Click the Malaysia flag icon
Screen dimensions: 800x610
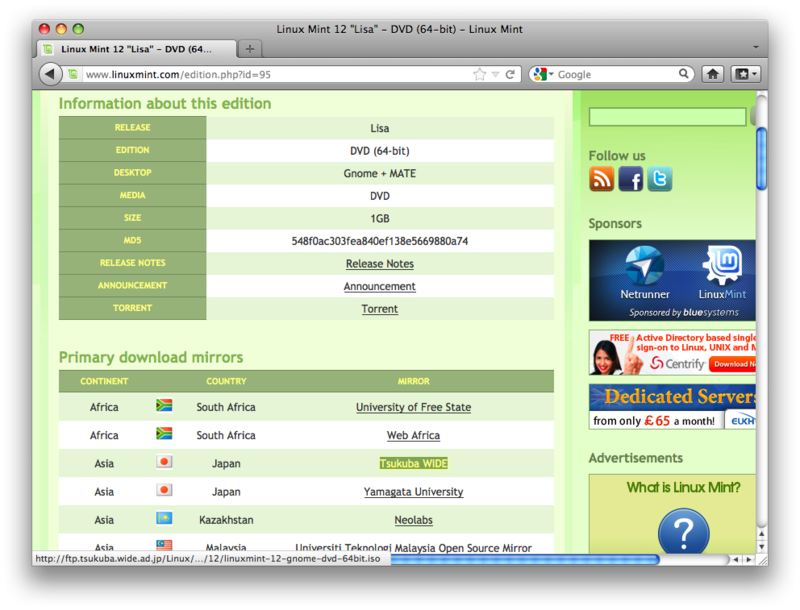click(164, 546)
